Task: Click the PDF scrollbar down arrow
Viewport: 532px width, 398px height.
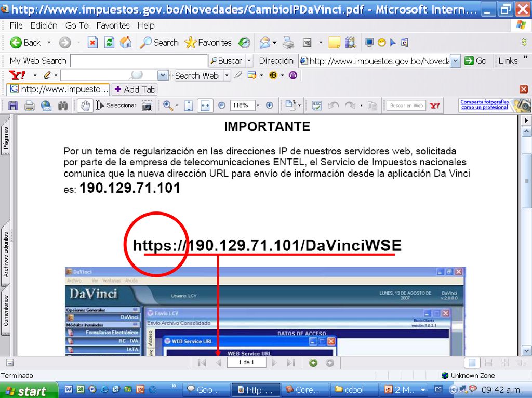Action: click(x=526, y=351)
